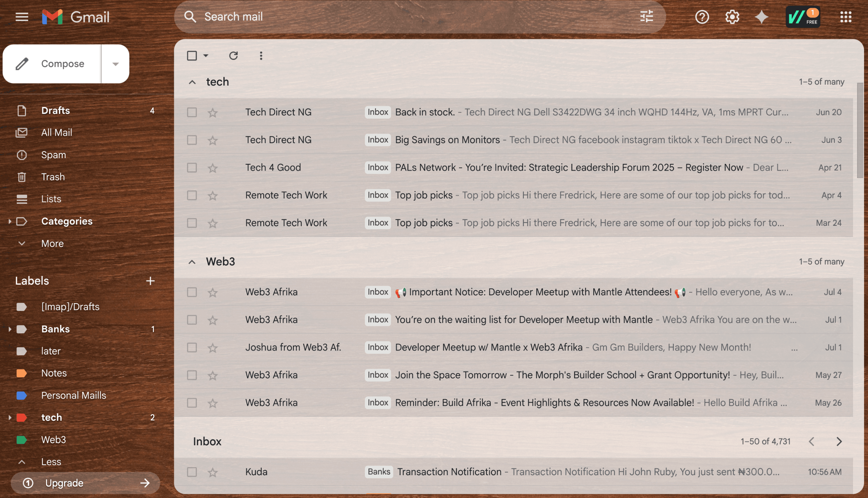The width and height of the screenshot is (868, 498).
Task: Click the green Web3 label color tag
Action: point(21,439)
